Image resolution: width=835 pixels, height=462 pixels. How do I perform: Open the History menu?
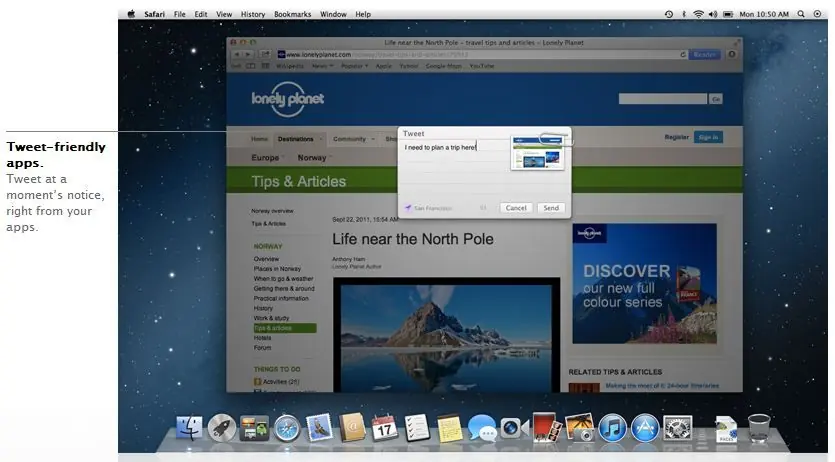pos(252,14)
